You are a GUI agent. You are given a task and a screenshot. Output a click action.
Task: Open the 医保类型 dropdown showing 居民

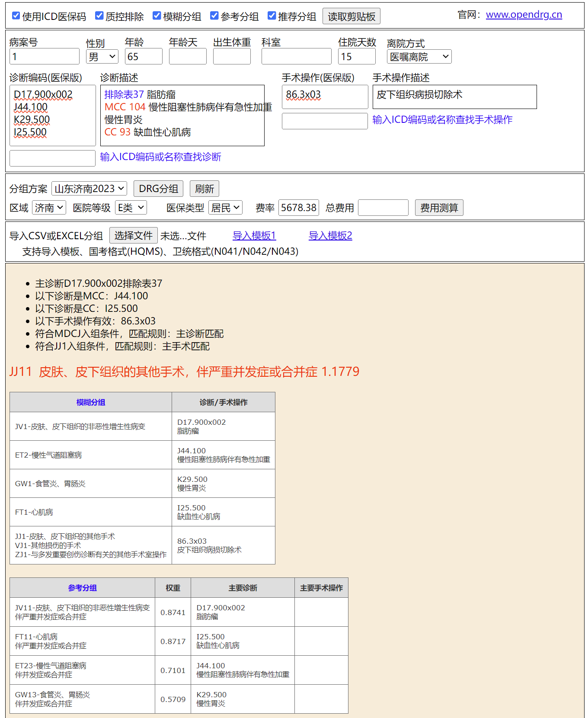coord(225,208)
